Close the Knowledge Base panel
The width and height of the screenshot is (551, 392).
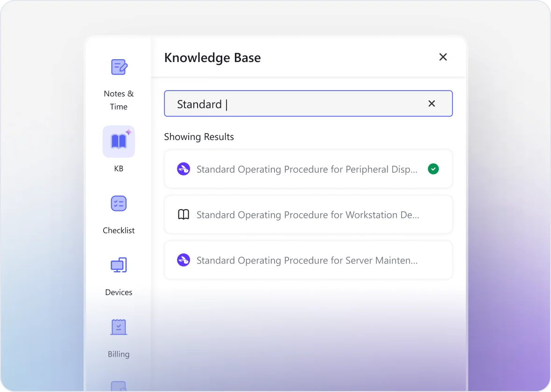[443, 57]
